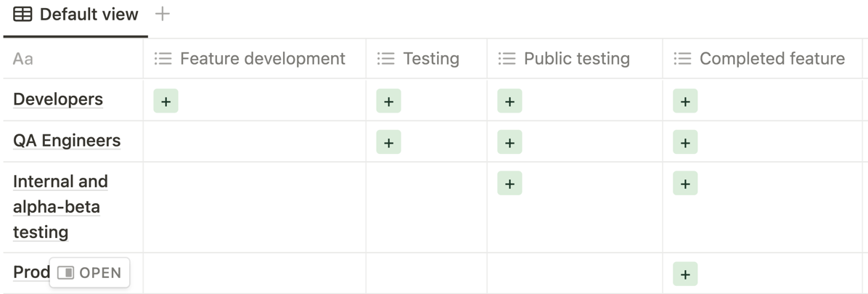The height and width of the screenshot is (294, 868).
Task: Click the plus tag in Developers Public testing
Action: pos(509,102)
